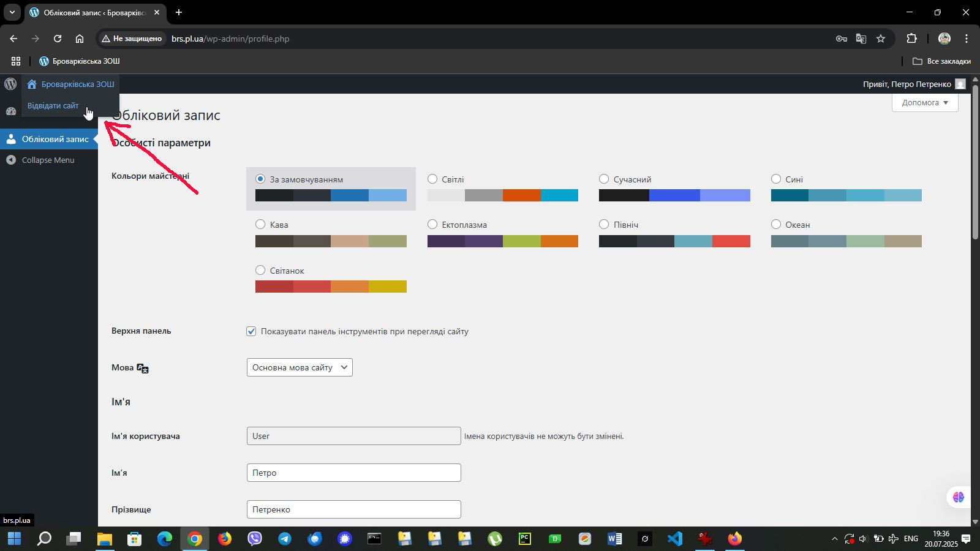Click the user avatar next to Петро Петренко
The image size is (980, 551).
point(960,84)
